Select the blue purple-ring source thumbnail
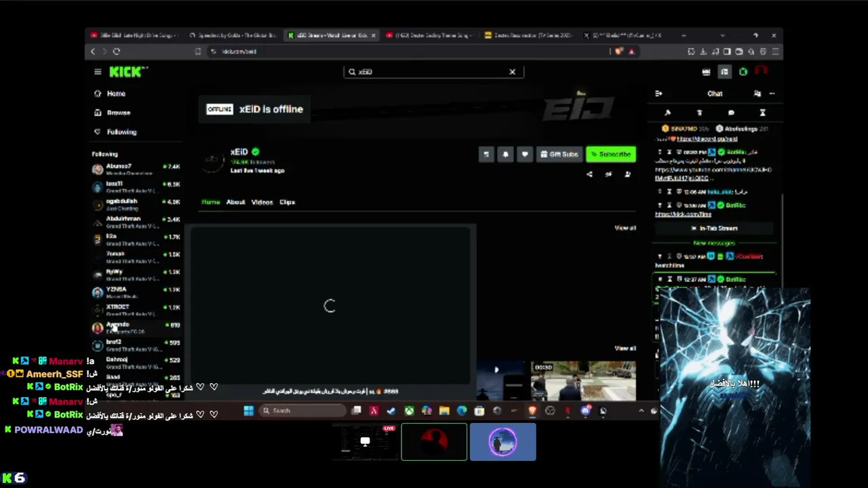 (x=502, y=442)
